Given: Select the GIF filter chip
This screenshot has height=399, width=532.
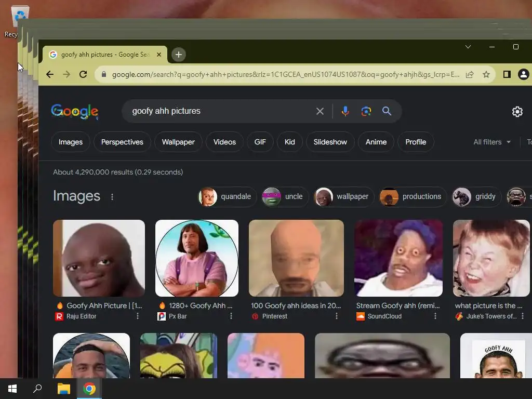Looking at the screenshot, I should 260,142.
